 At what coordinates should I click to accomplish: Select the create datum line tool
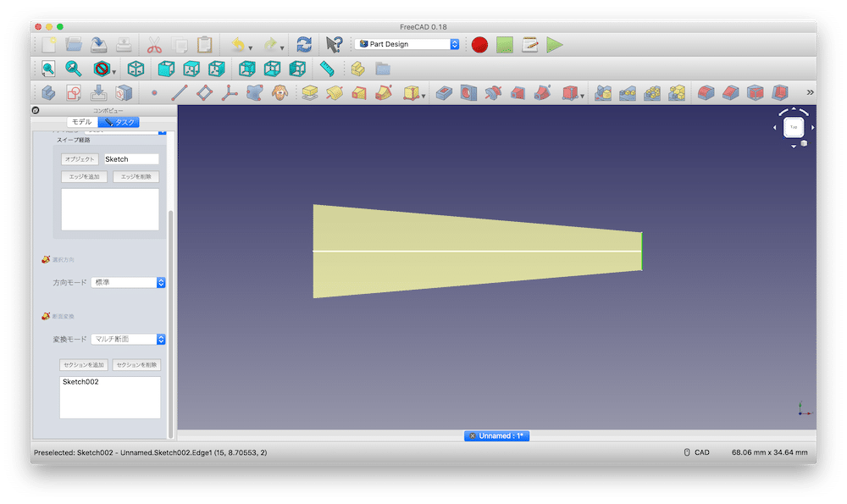pos(180,93)
